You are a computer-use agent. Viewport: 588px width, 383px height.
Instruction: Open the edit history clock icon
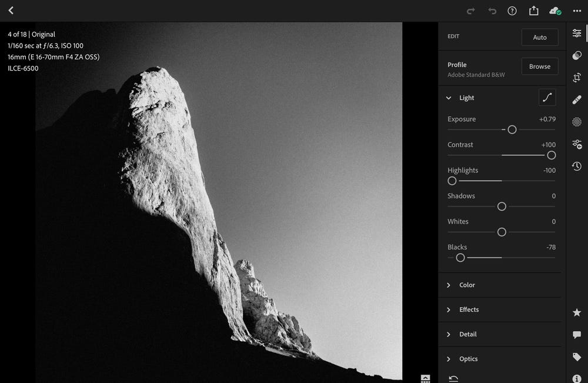pos(577,166)
